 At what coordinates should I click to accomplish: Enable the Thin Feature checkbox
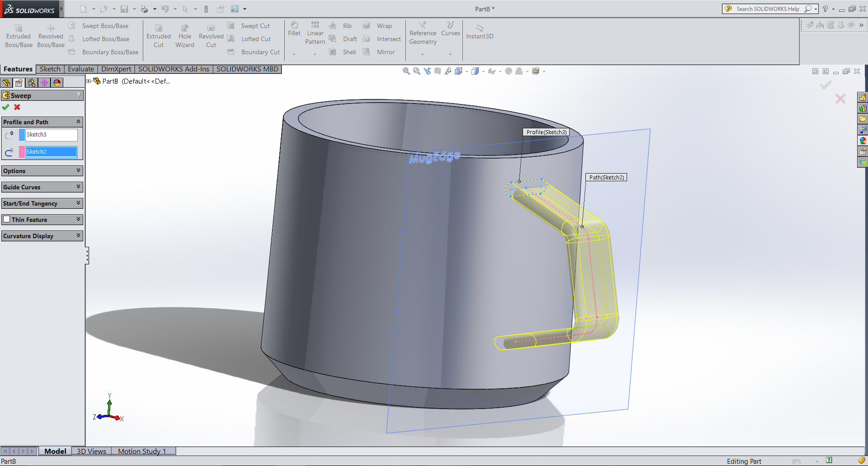7,219
